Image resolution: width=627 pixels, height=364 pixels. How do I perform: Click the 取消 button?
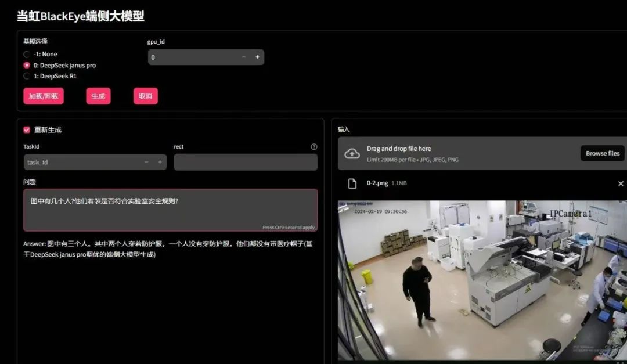tap(145, 96)
